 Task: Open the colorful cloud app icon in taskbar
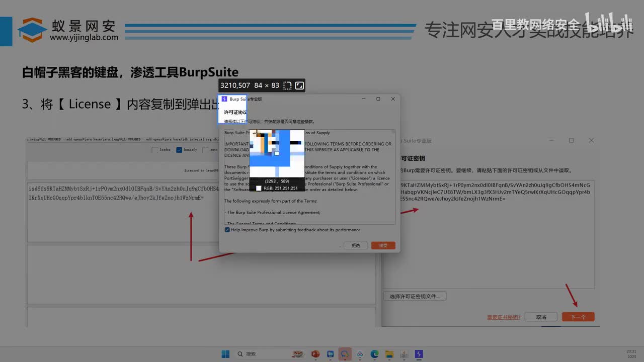tap(360, 354)
